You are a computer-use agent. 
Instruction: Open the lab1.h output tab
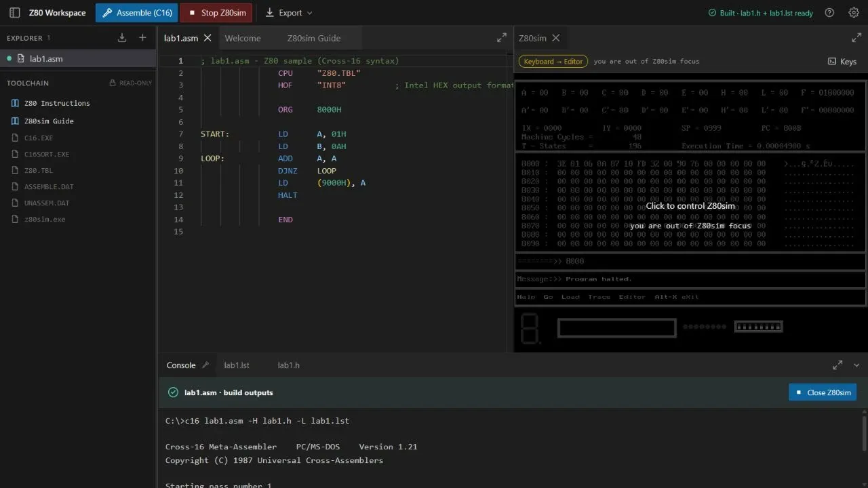tap(288, 365)
